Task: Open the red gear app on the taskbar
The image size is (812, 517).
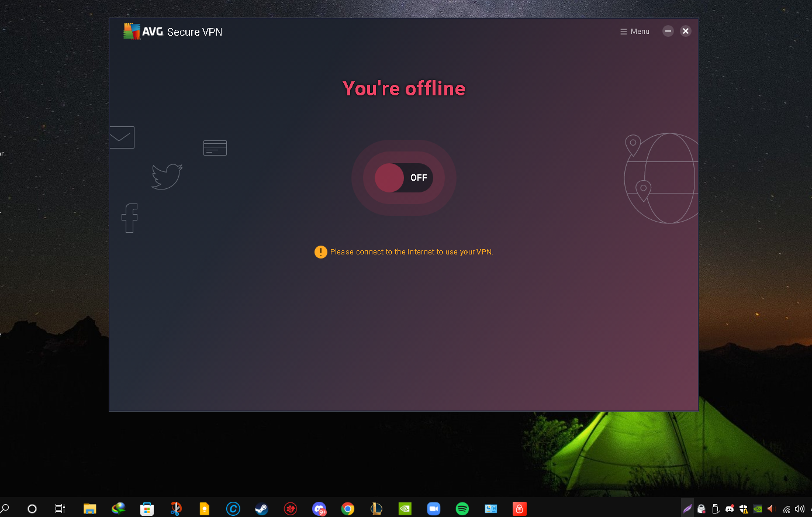Action: (x=291, y=509)
